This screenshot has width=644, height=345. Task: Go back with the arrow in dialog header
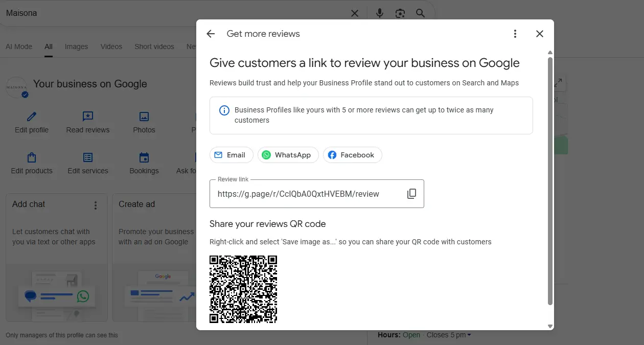click(211, 34)
